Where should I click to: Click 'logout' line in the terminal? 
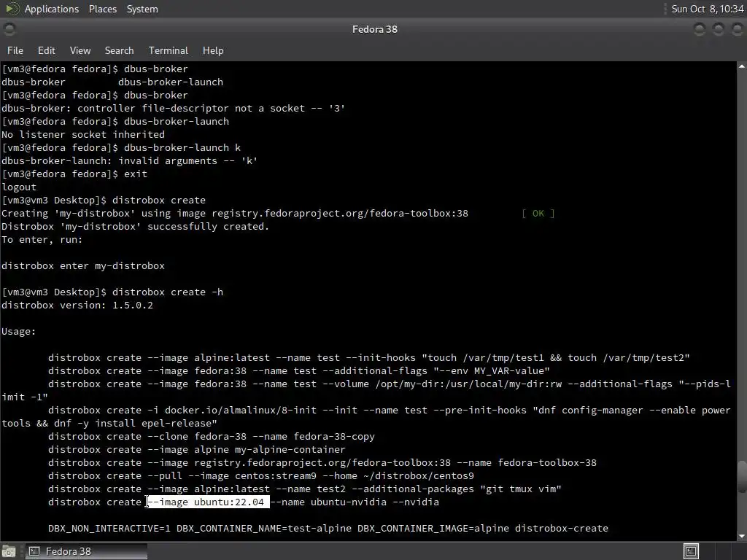point(18,187)
